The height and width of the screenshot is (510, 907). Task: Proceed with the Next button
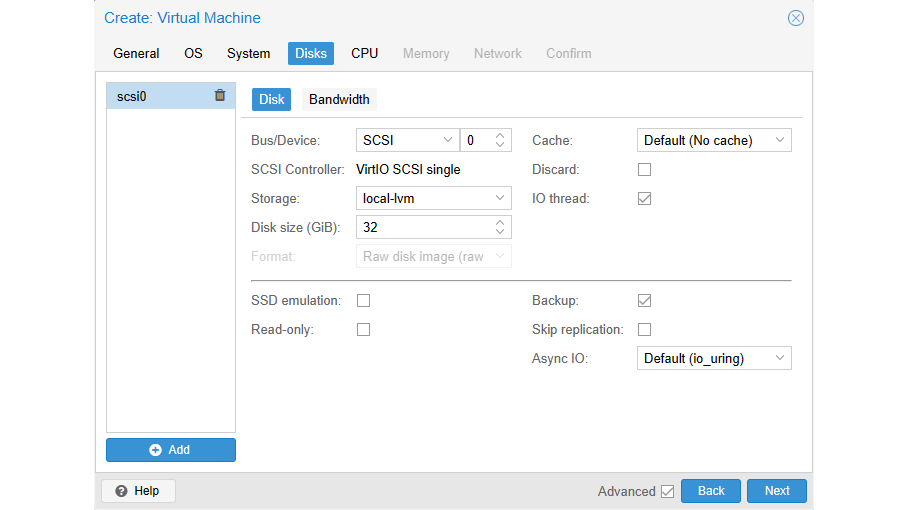pos(777,491)
